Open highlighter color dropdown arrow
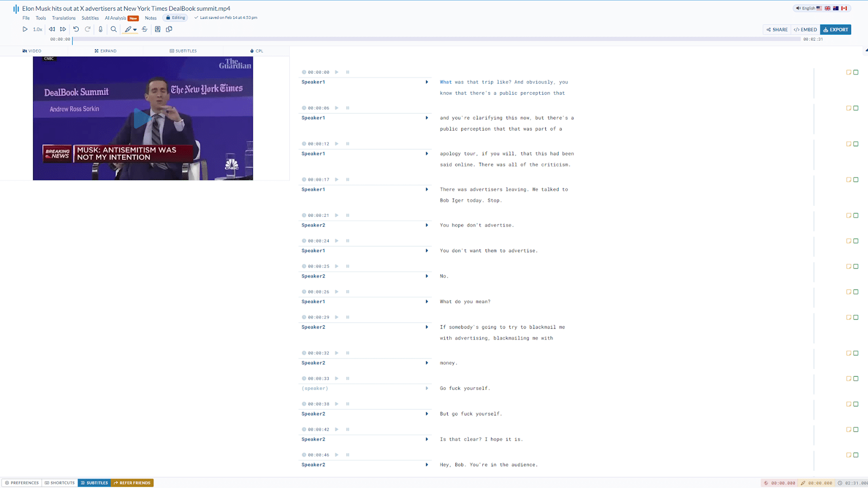 pos(135,30)
